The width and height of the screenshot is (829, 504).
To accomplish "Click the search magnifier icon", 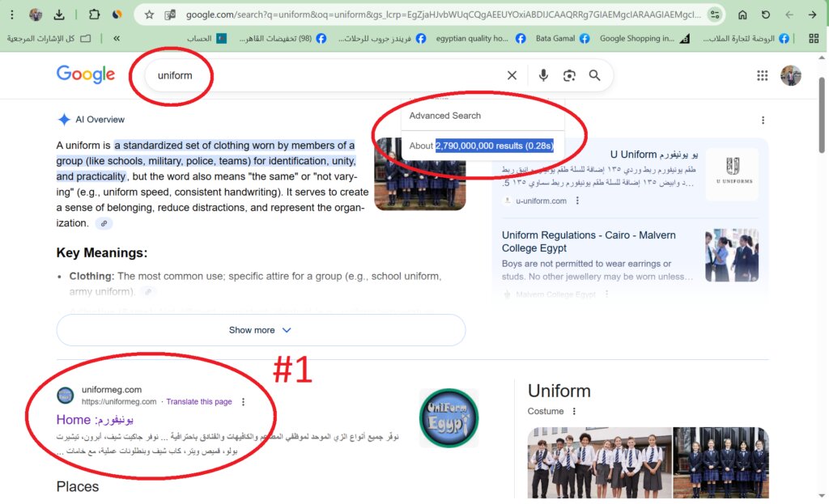I will [x=593, y=74].
